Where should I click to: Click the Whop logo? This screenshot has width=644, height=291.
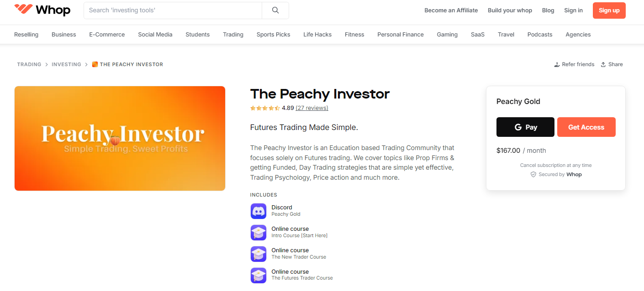point(42,10)
